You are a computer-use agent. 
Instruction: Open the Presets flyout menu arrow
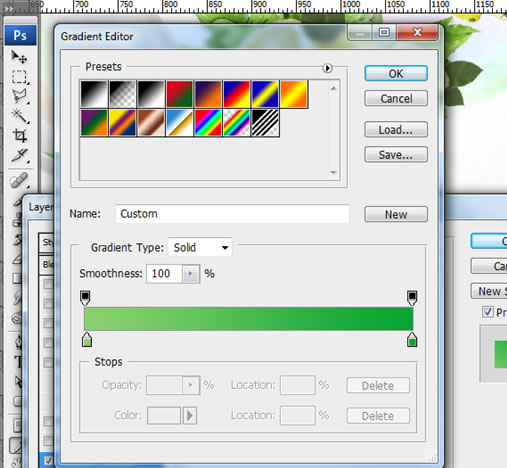click(x=327, y=68)
